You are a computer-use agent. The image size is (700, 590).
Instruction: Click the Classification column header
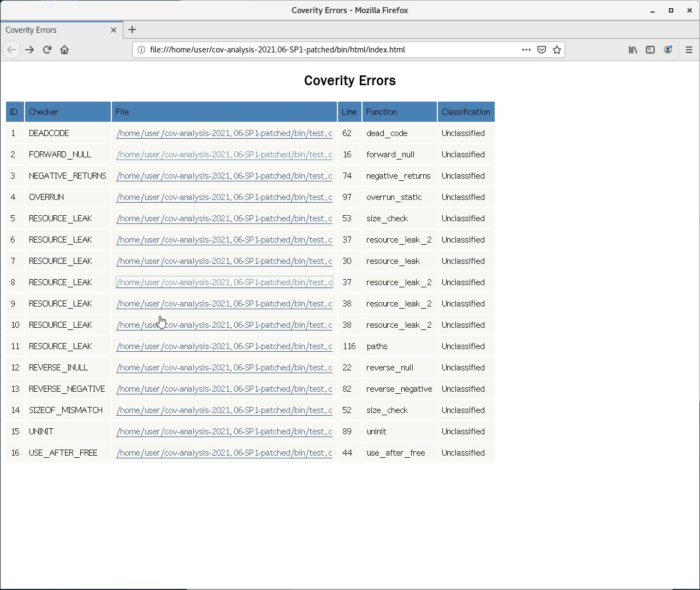click(x=466, y=112)
